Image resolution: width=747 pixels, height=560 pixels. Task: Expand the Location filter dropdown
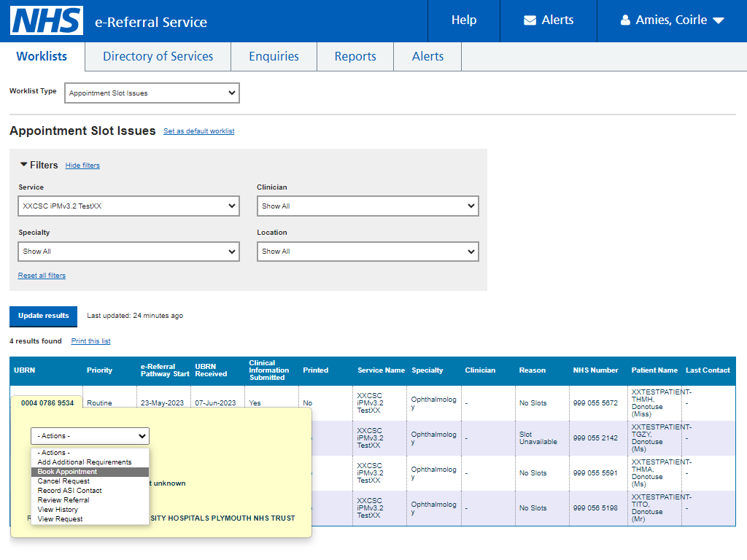tap(368, 252)
